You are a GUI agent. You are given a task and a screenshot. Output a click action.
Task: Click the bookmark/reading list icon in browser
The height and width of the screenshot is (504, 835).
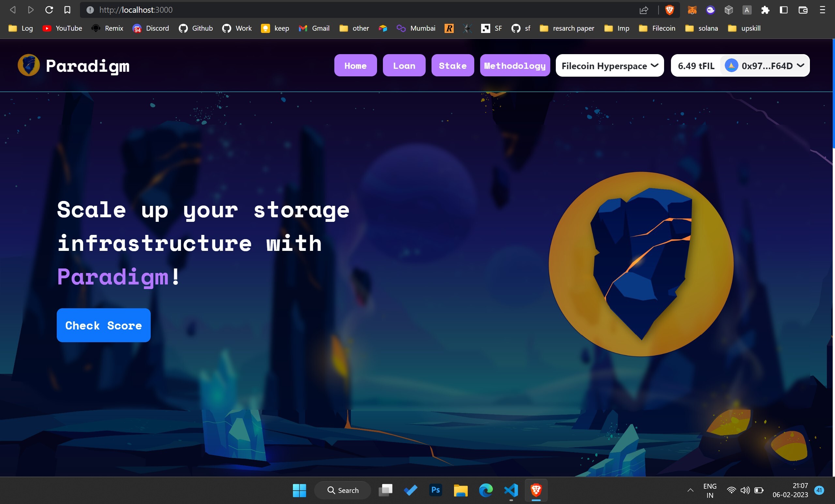68,9
